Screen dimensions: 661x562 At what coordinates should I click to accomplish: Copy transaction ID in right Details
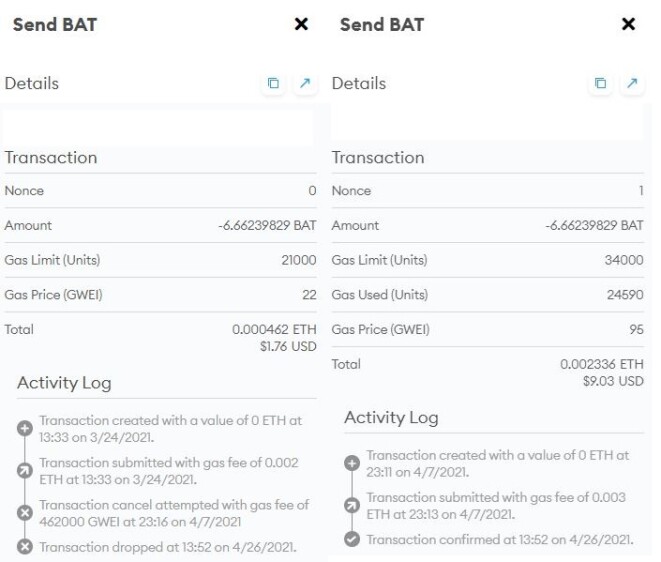point(600,83)
